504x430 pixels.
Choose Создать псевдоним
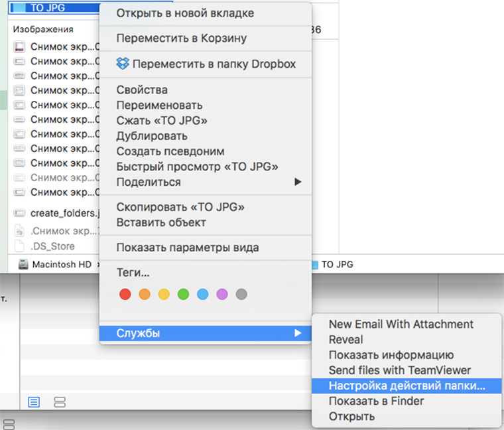206,151
